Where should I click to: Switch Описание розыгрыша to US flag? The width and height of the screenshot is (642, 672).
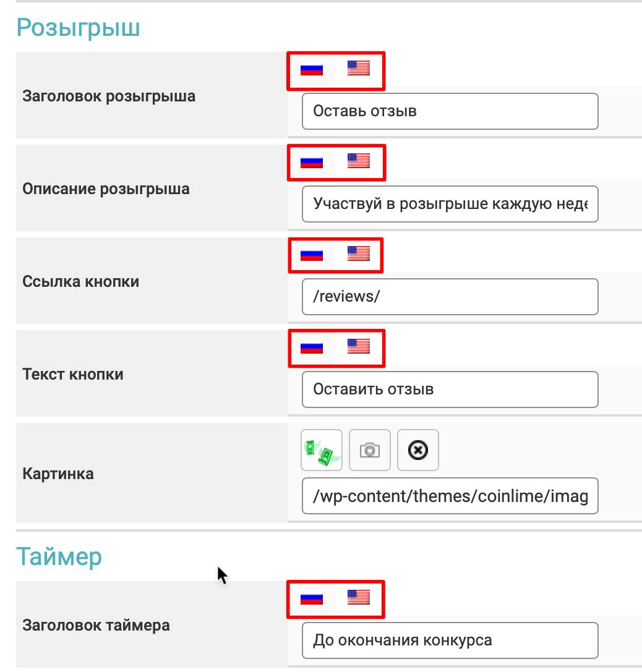pos(358,161)
